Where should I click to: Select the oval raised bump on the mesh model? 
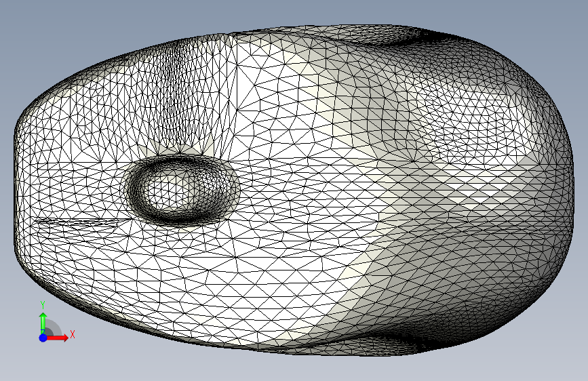(x=182, y=190)
